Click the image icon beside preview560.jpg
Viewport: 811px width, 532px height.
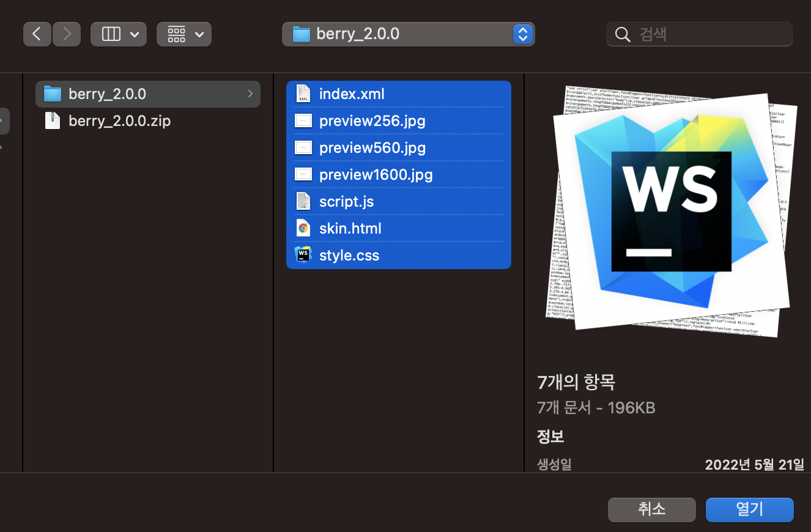(x=303, y=147)
